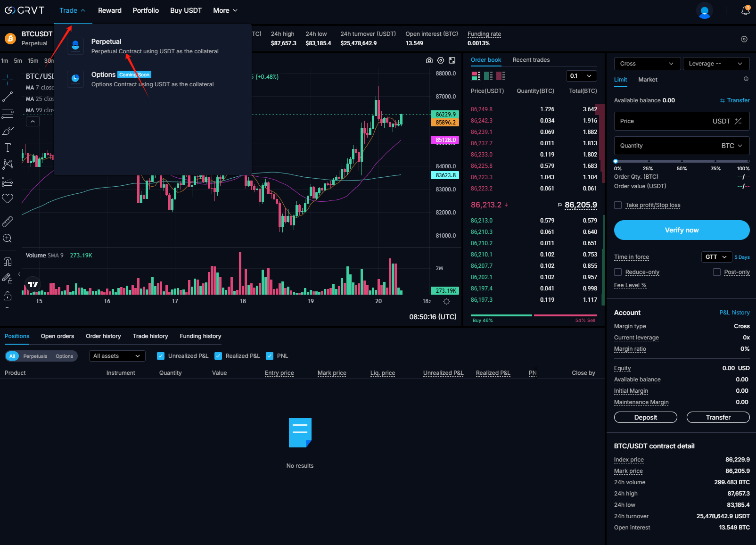
Task: Open the horizontal lines/Fib tool group
Action: pos(8,114)
